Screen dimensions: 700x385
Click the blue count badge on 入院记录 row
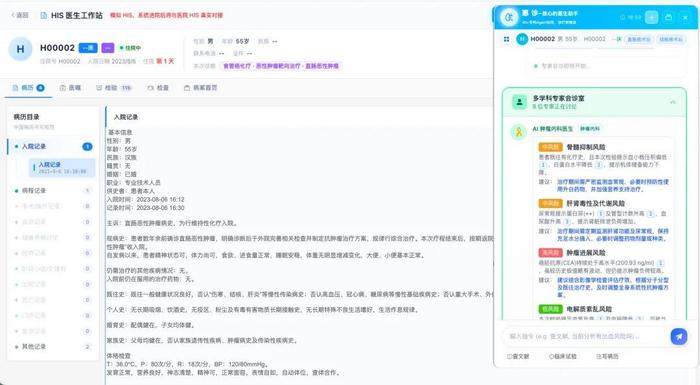[88, 146]
